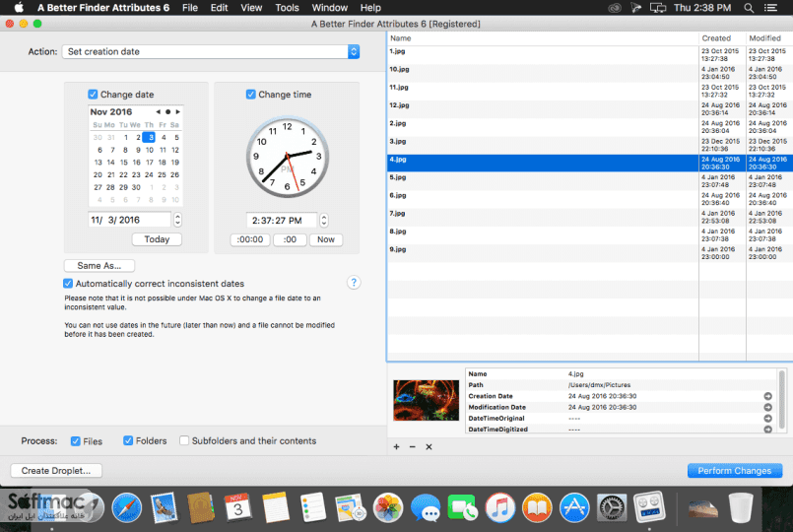Image resolution: width=793 pixels, height=532 pixels.
Task: Open Spotlight search in menu bar
Action: 749,8
